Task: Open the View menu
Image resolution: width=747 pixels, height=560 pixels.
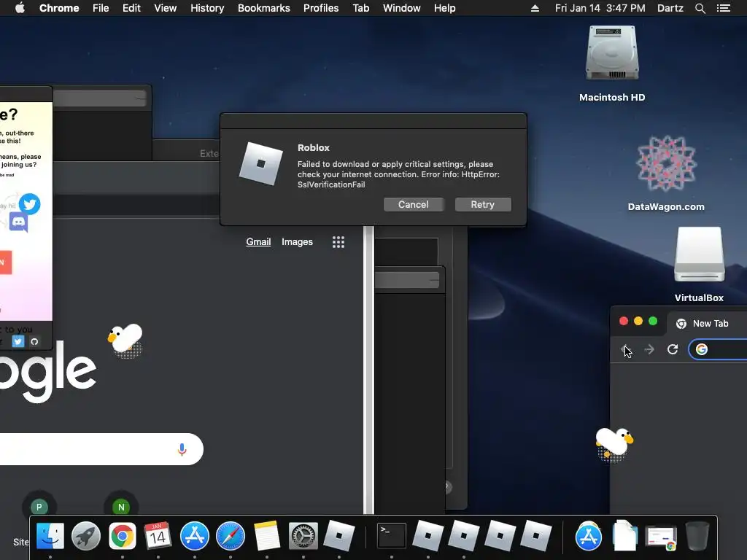Action: tap(166, 8)
